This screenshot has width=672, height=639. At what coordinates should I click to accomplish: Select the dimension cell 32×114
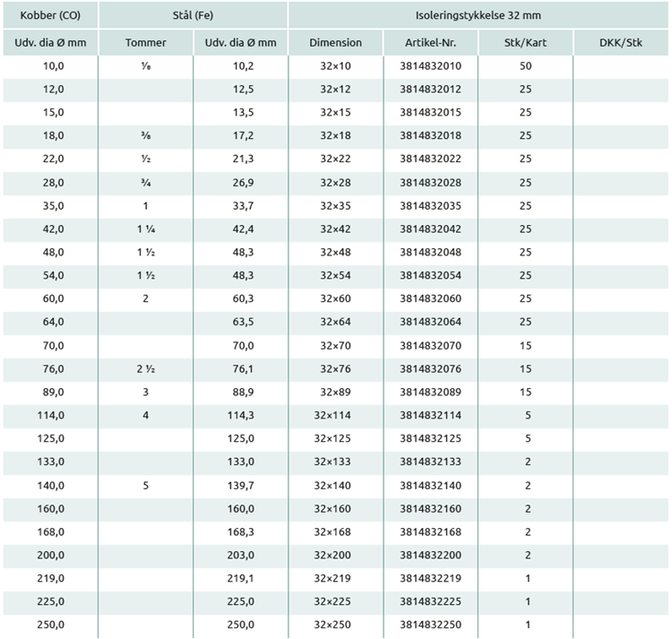pyautogui.click(x=332, y=415)
